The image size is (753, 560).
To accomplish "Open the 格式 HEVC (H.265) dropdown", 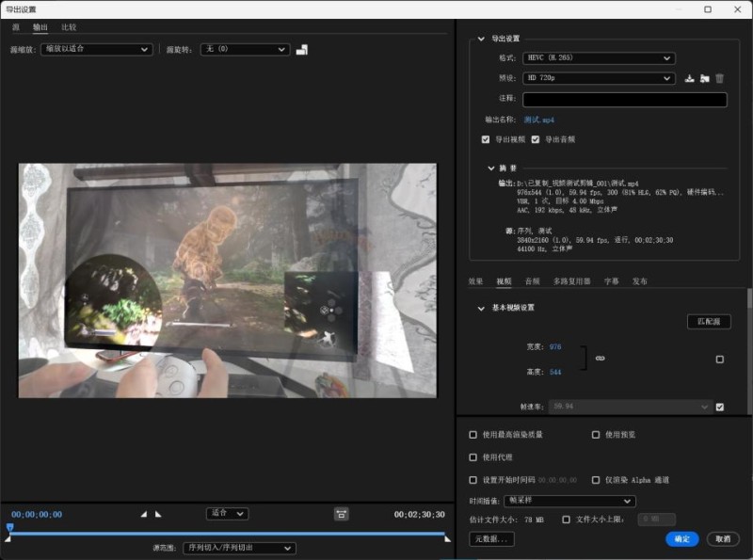I will click(x=599, y=58).
